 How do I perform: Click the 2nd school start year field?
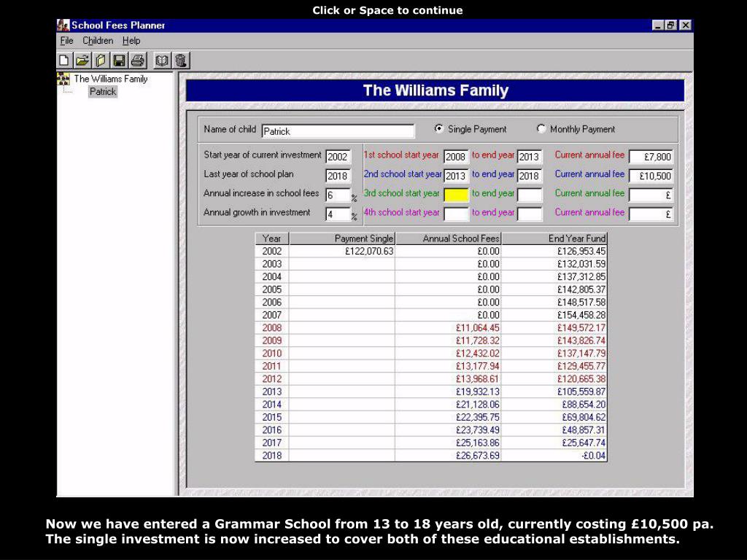[456, 176]
